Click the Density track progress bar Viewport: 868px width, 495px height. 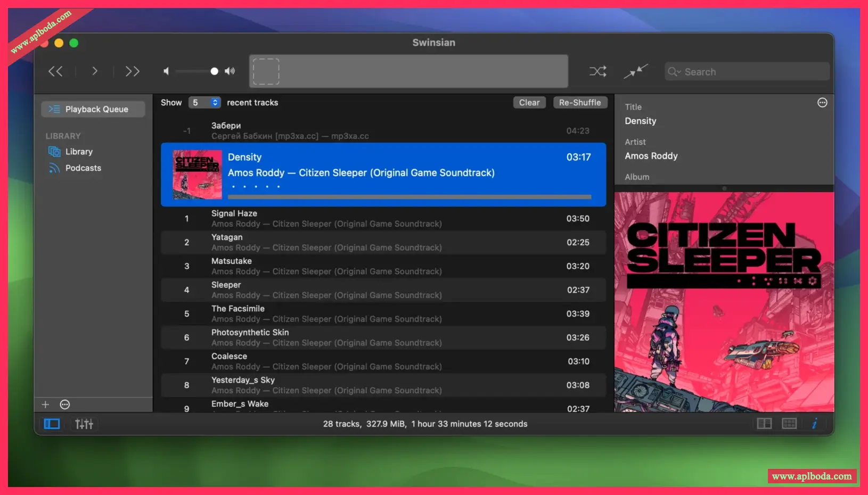tap(410, 197)
